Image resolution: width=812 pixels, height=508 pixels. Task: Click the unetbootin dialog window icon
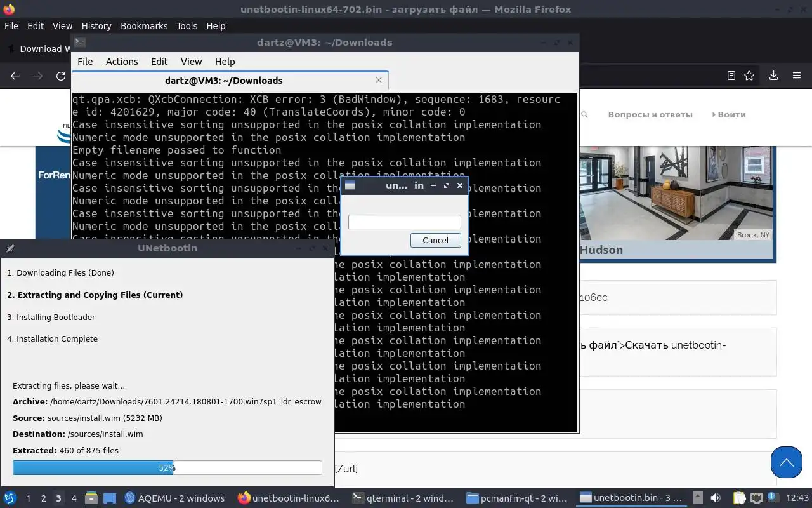pos(350,185)
